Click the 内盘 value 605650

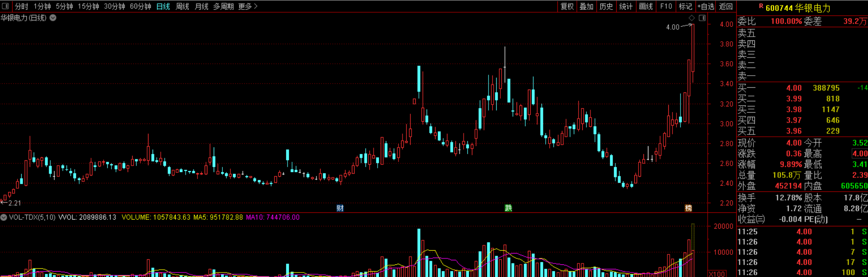854,186
